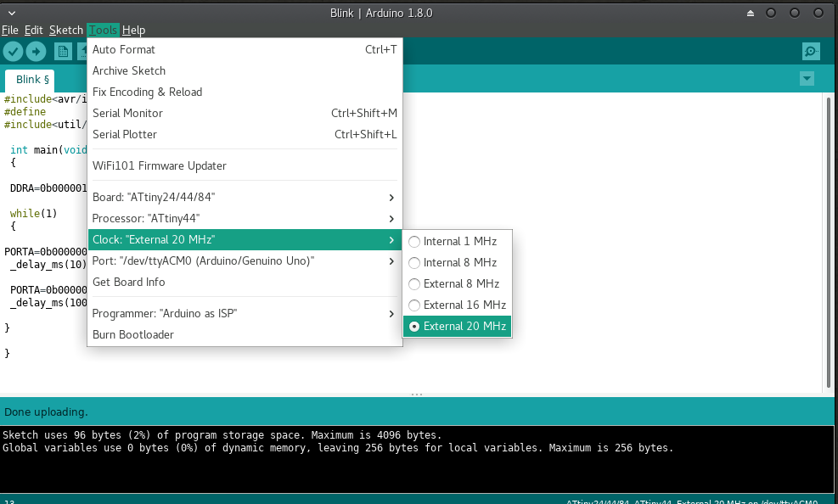Click the "int main(void" code line
838x504 pixels.
click(x=48, y=150)
